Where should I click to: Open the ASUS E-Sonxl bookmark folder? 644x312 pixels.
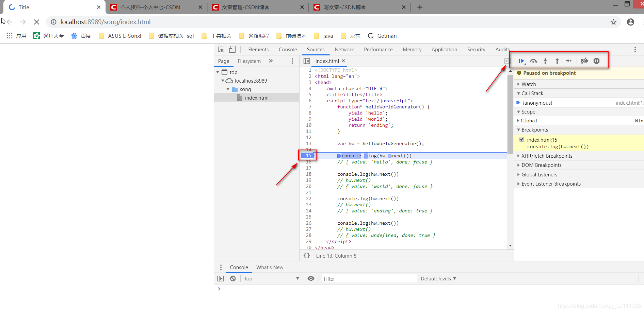pyautogui.click(x=120, y=36)
